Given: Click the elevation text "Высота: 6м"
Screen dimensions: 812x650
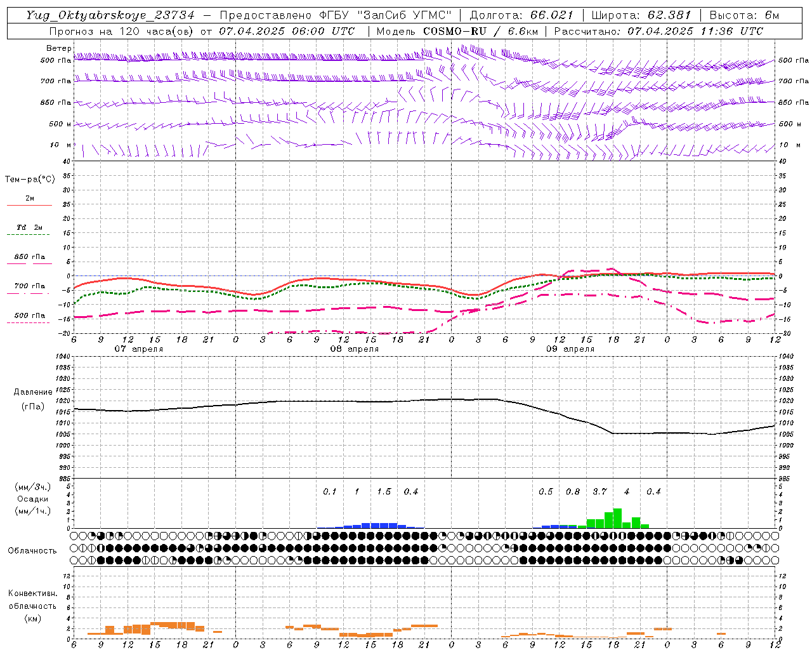Looking at the screenshot, I should [744, 15].
